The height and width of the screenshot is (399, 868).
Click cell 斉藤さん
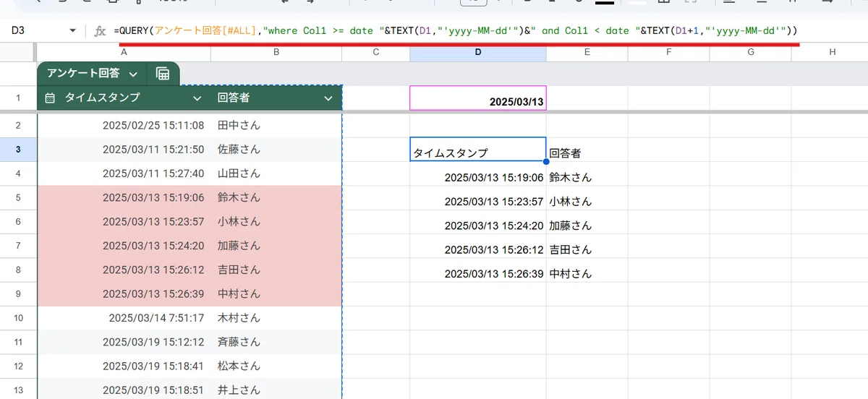click(x=276, y=342)
